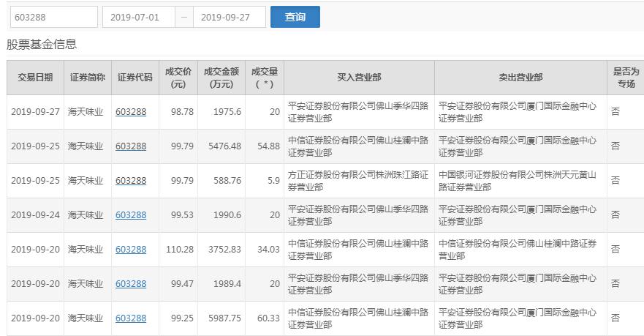Open 603288 link in the 110.28 price row
This screenshot has height=336, width=644.
[x=131, y=250]
